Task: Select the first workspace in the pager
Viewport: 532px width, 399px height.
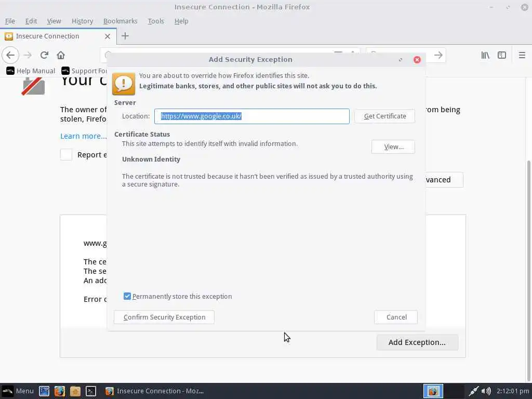Action: 433,391
